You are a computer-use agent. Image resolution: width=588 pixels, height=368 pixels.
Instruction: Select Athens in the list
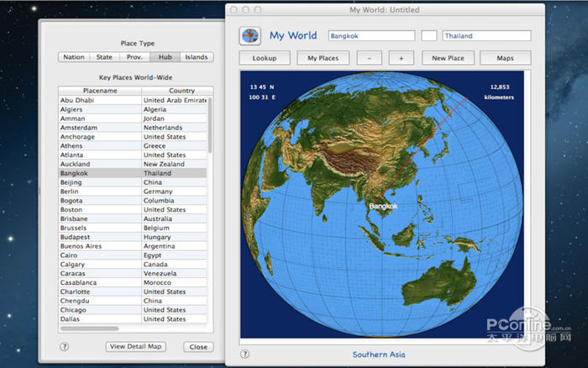133,146
